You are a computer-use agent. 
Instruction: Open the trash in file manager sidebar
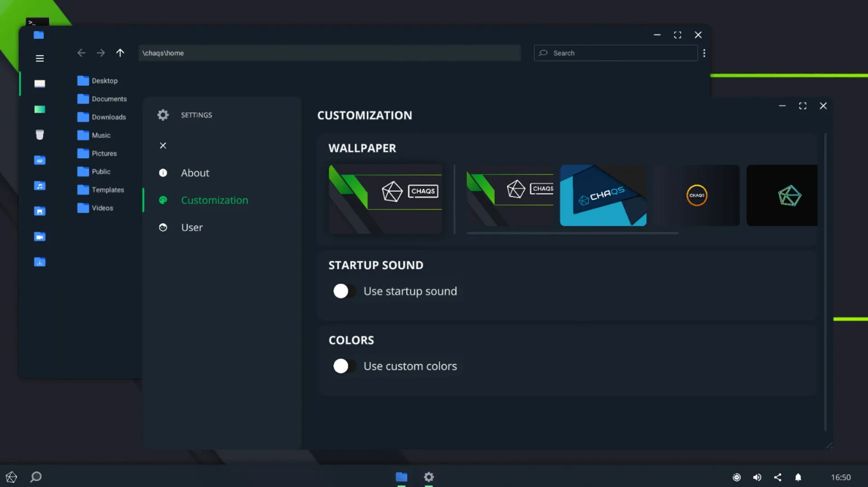40,135
